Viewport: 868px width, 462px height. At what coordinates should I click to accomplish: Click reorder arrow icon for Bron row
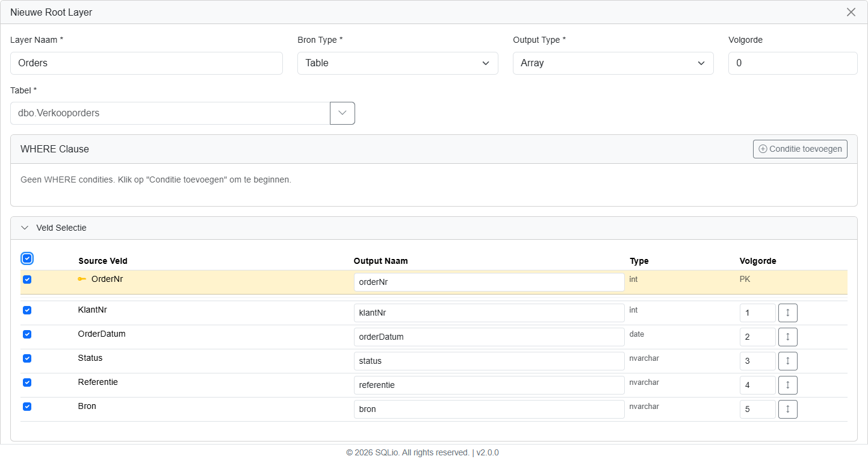787,410
